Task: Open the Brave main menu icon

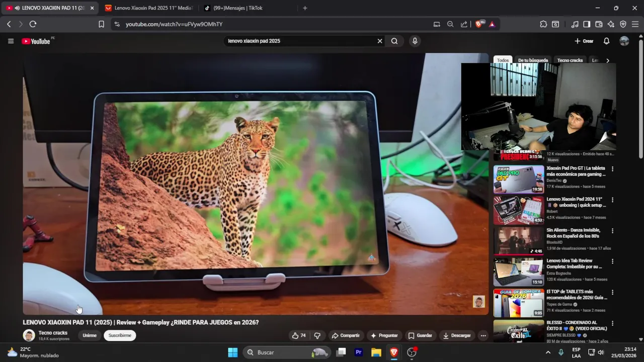Action: pos(635,24)
